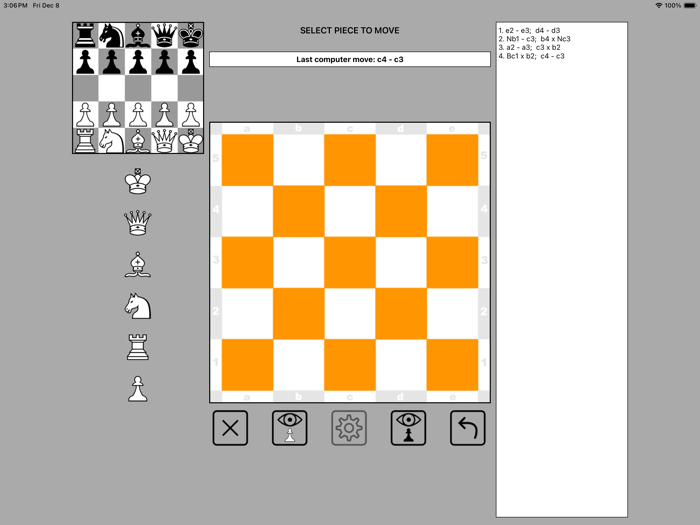Select square b2 on the main board
This screenshot has width=700, height=525.
[x=299, y=313]
